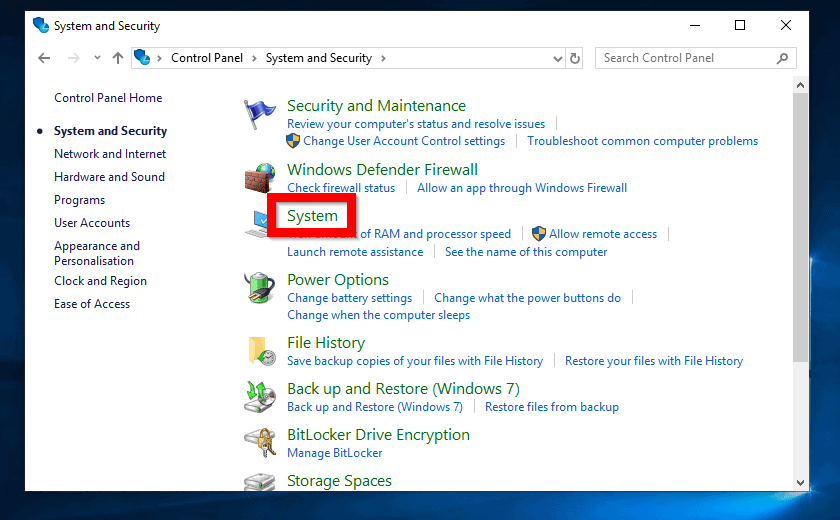The width and height of the screenshot is (840, 520).
Task: Click Change what the power buttons do
Action: pyautogui.click(x=528, y=298)
